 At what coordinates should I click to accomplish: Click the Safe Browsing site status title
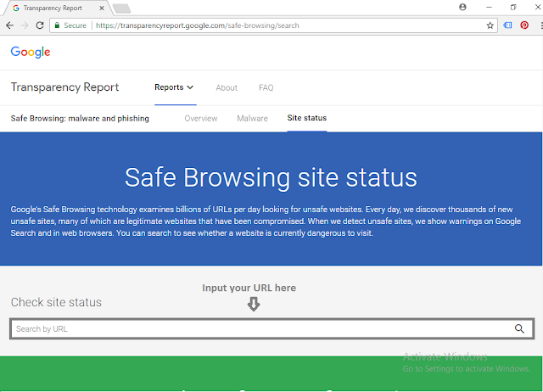tap(271, 177)
